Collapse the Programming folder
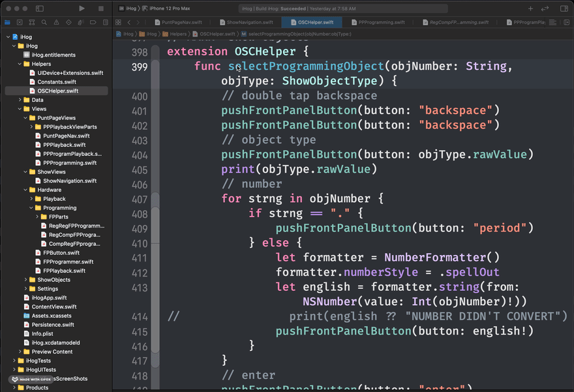This screenshot has height=392, width=574. (x=31, y=208)
